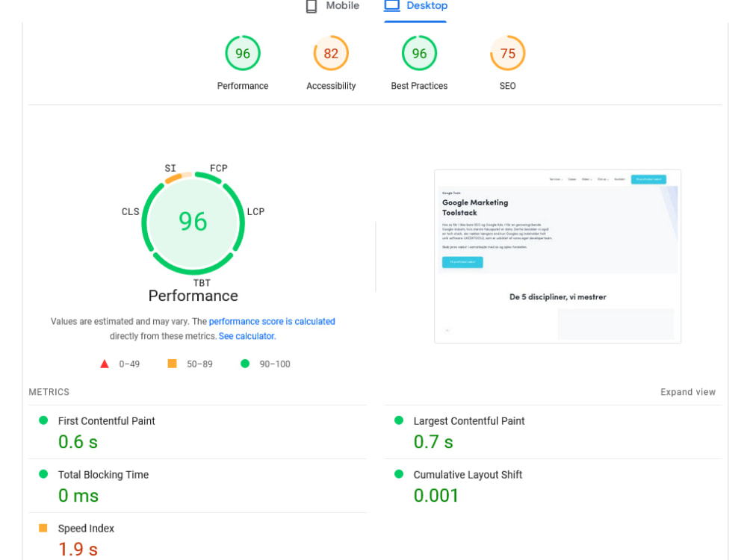The image size is (747, 560).
Task: Click the Best Practices category label
Action: (419, 86)
